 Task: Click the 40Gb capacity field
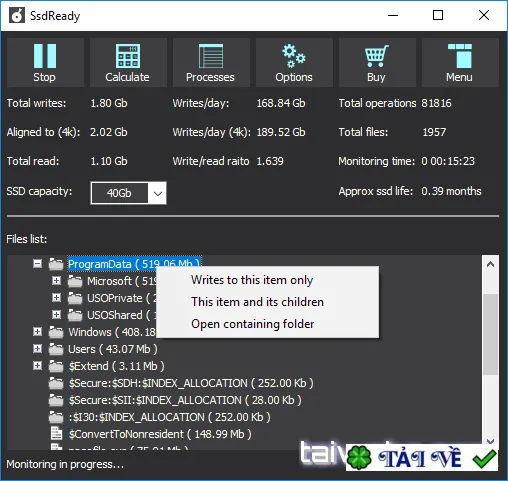119,193
